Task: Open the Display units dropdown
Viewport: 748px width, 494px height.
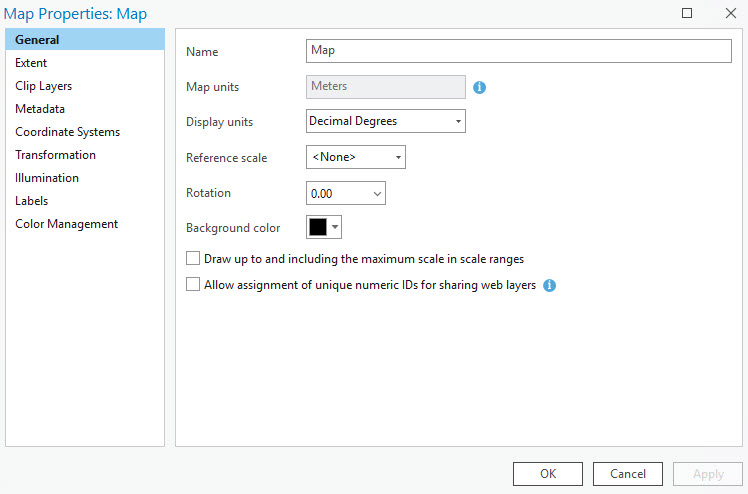Action: click(385, 121)
